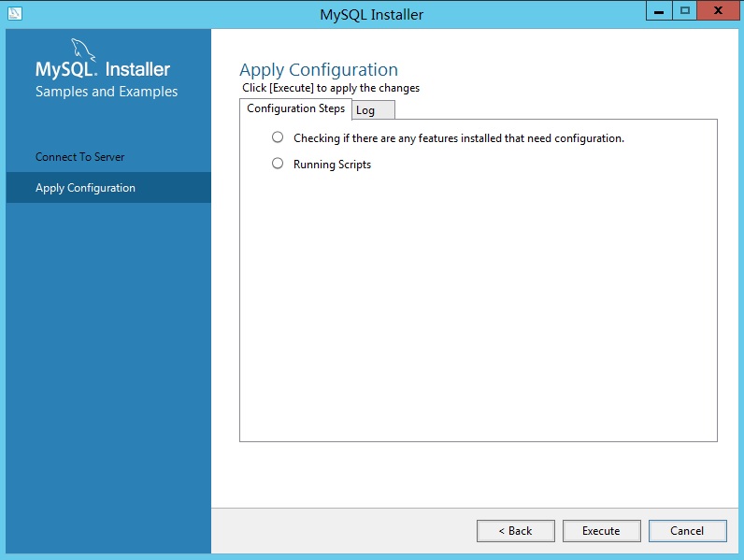Select the step circle beside Checking features installed
The width and height of the screenshot is (744, 560).
278,137
